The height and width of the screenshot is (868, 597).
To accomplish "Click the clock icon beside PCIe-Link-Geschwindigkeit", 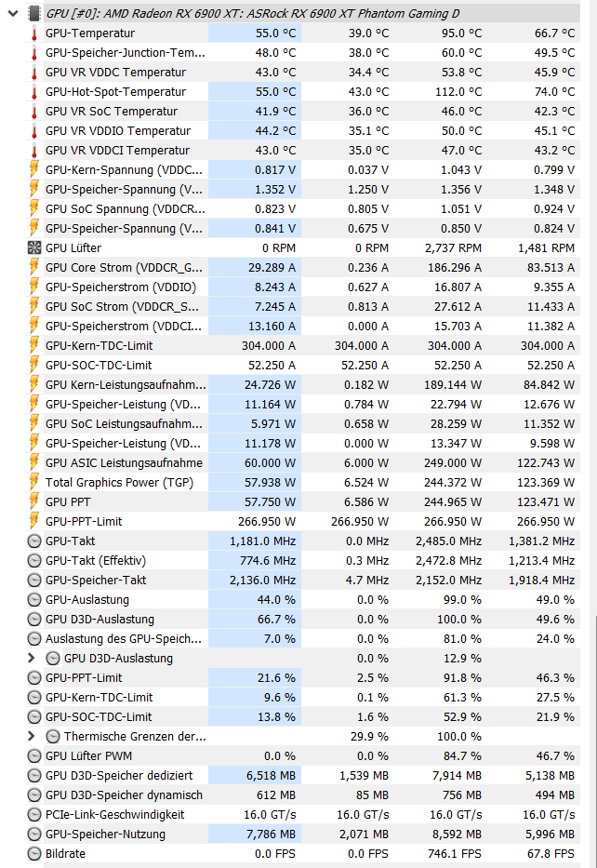I will 34,815.
